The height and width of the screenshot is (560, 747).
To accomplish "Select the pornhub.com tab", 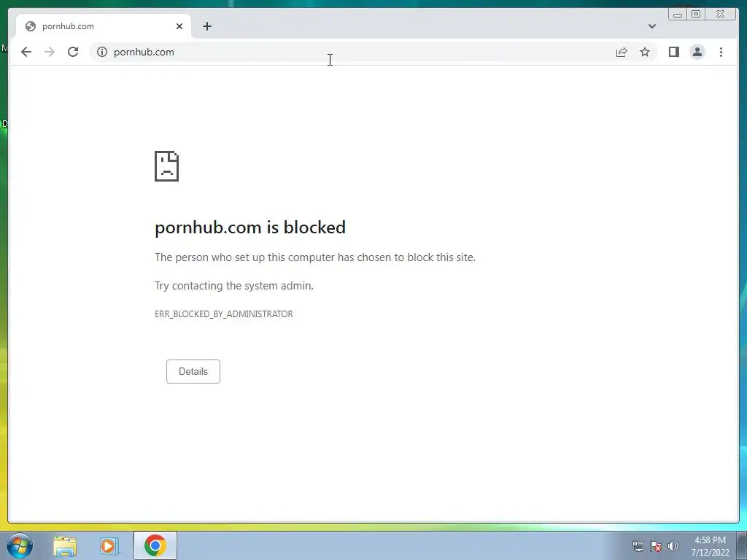I will tap(103, 26).
